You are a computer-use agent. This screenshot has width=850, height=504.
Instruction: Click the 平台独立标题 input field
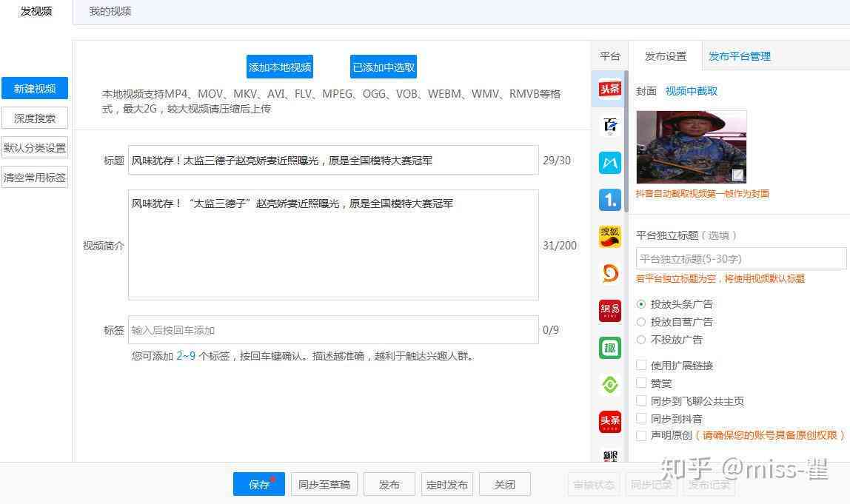click(741, 258)
